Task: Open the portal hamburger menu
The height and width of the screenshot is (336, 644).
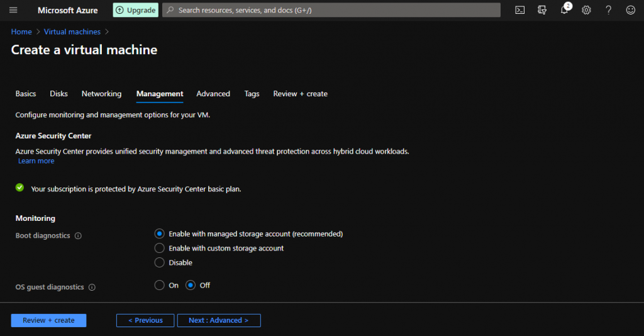Action: (x=13, y=10)
